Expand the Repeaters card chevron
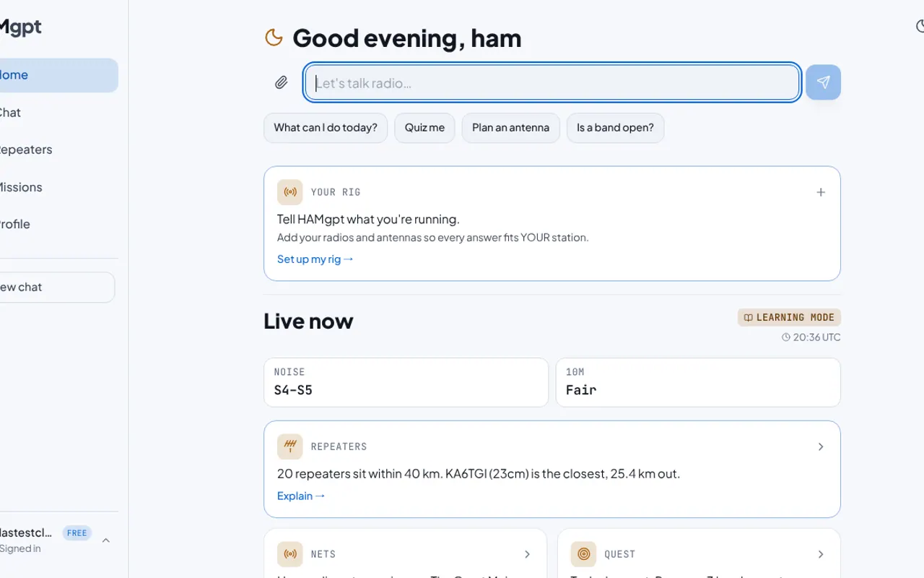The width and height of the screenshot is (924, 578). pyautogui.click(x=821, y=447)
